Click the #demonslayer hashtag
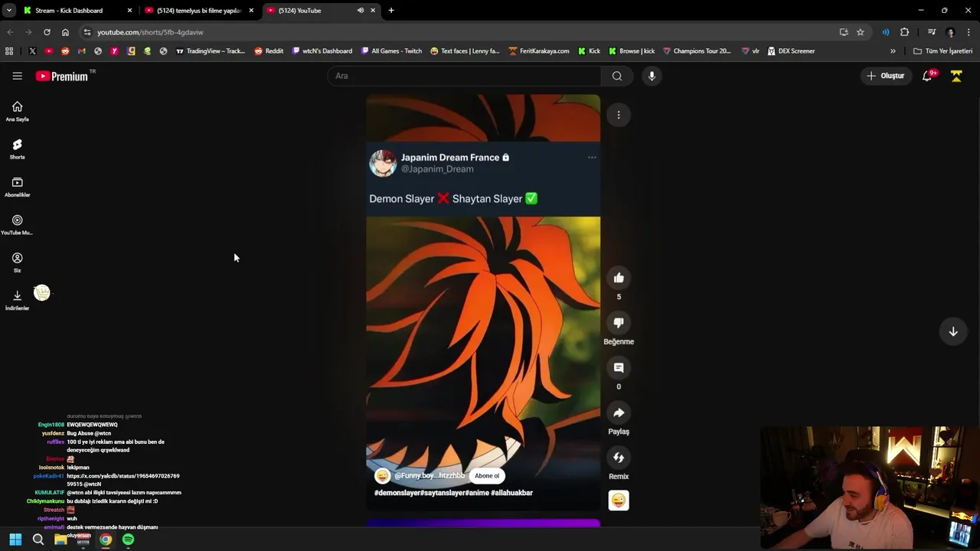 pyautogui.click(x=397, y=493)
